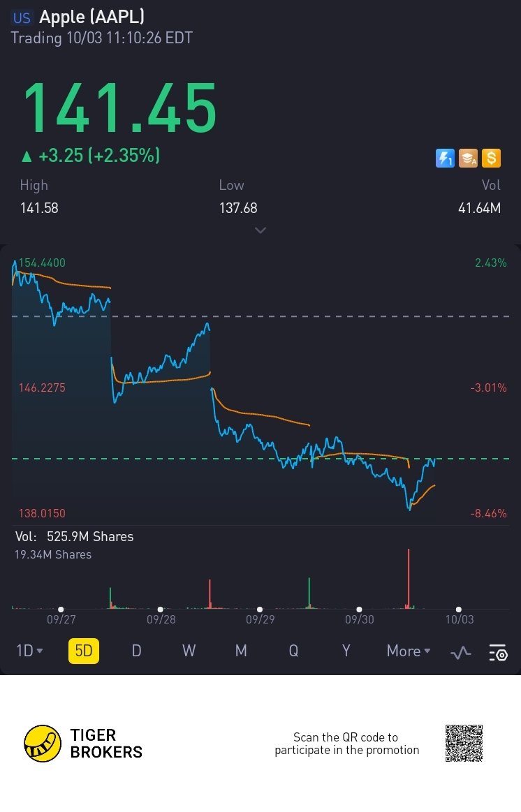
Task: Switch to the M monthly tab
Action: tap(241, 651)
